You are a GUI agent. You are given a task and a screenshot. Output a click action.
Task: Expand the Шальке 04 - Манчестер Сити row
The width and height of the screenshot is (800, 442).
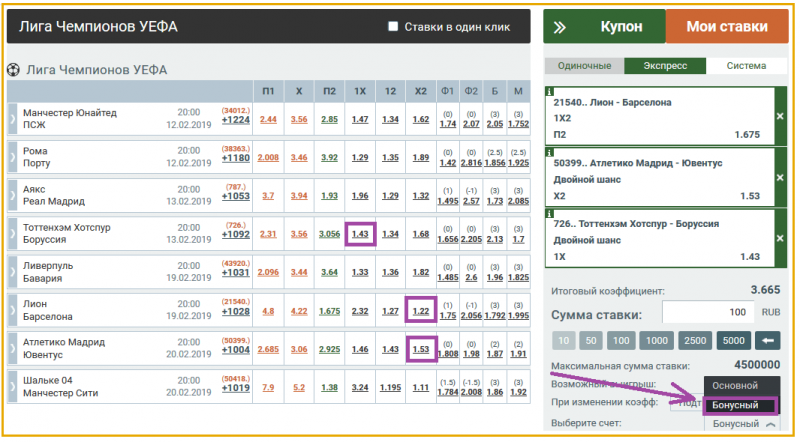13,386
